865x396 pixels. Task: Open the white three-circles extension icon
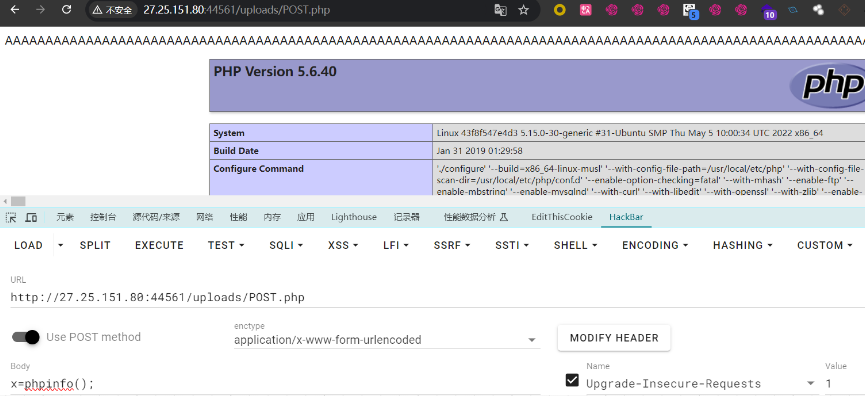point(819,10)
